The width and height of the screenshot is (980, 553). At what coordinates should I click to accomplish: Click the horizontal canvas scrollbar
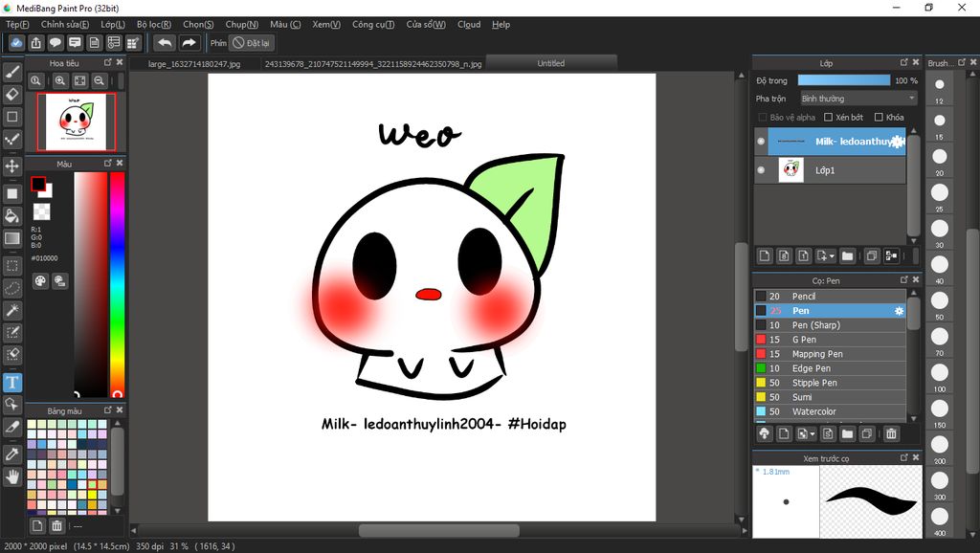pyautogui.click(x=438, y=530)
